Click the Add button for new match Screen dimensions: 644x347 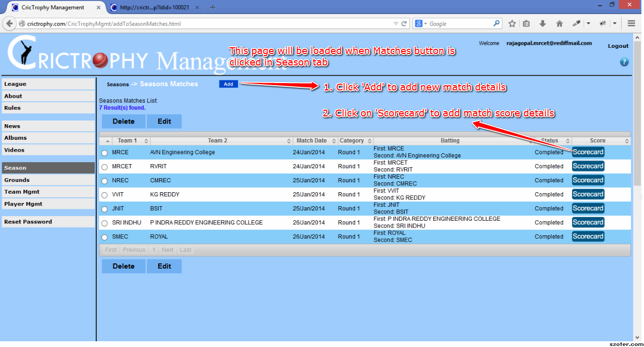[x=228, y=84]
